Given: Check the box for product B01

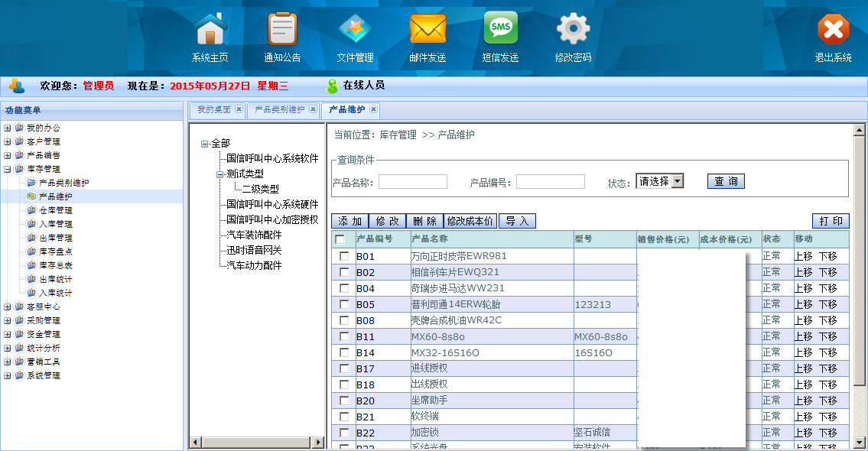Looking at the screenshot, I should click(344, 256).
